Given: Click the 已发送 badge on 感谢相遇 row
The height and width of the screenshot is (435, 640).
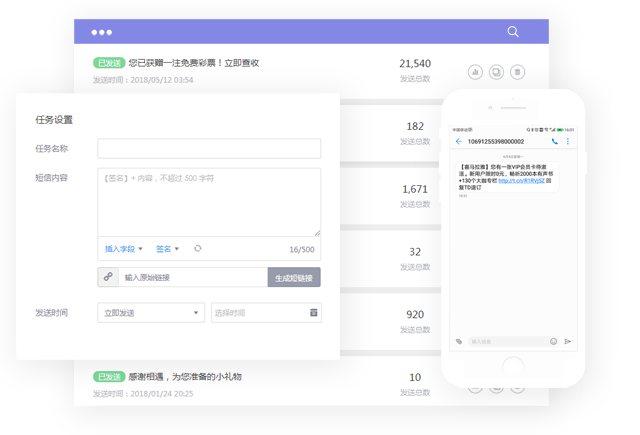Looking at the screenshot, I should (x=109, y=377).
